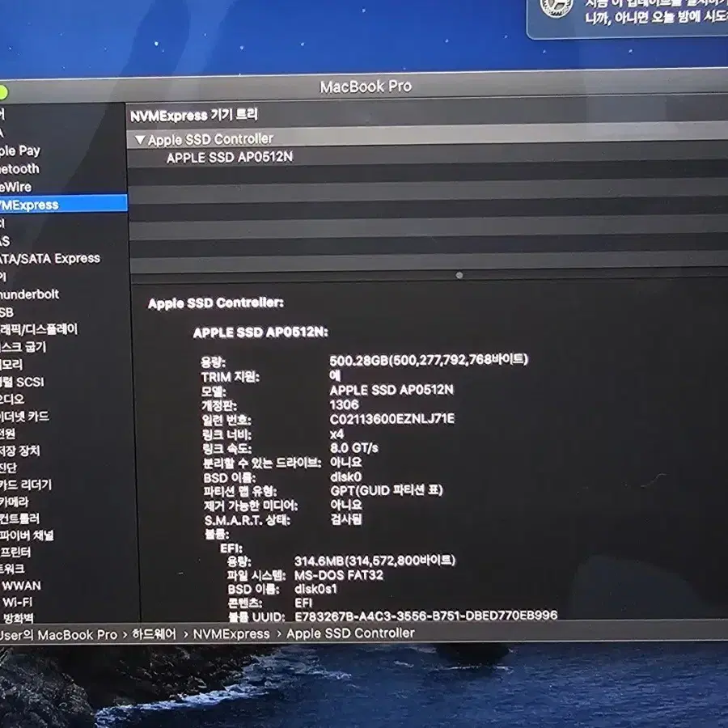Click volume UUID E783267B-A4C3-3556-B751-DBED770EB996
The width and height of the screenshot is (728, 728).
426,616
